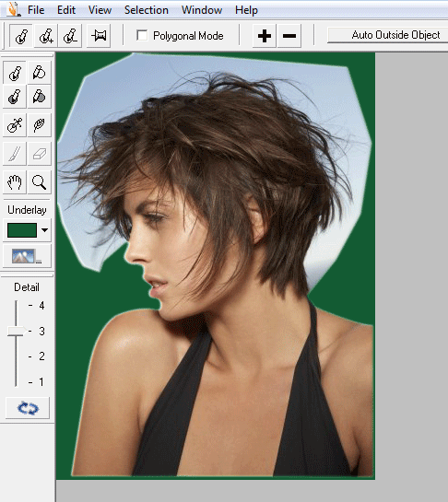Image resolution: width=448 pixels, height=502 pixels.
Task: Choose the polygon outline marker tool
Action: click(x=39, y=73)
